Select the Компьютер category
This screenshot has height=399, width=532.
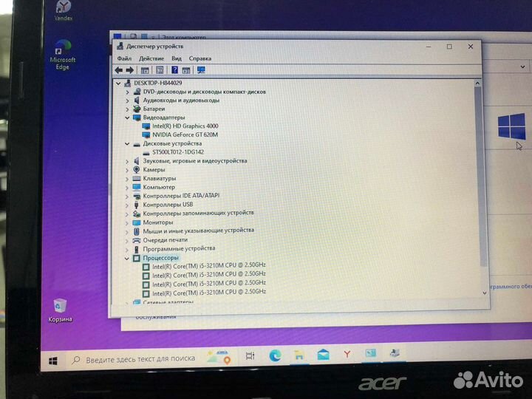(x=159, y=187)
